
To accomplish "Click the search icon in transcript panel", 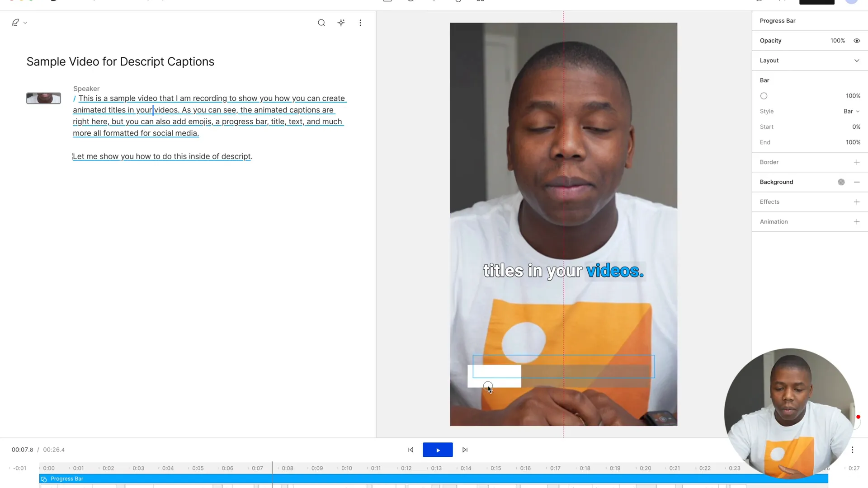I will (321, 22).
